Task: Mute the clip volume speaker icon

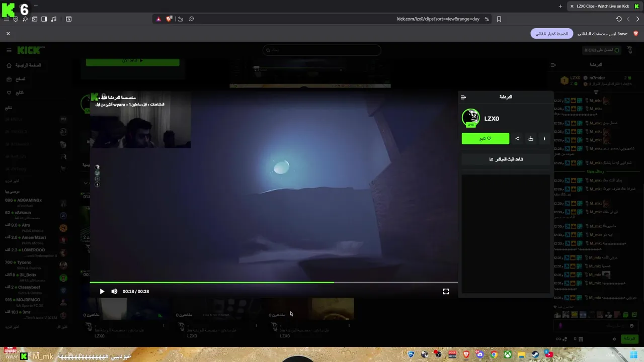Action: [x=114, y=292]
